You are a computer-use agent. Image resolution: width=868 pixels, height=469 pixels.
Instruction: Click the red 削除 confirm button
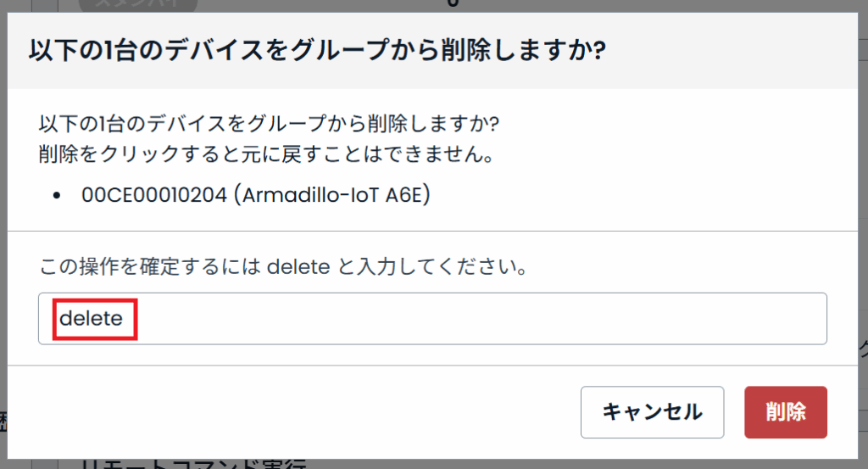click(x=785, y=412)
